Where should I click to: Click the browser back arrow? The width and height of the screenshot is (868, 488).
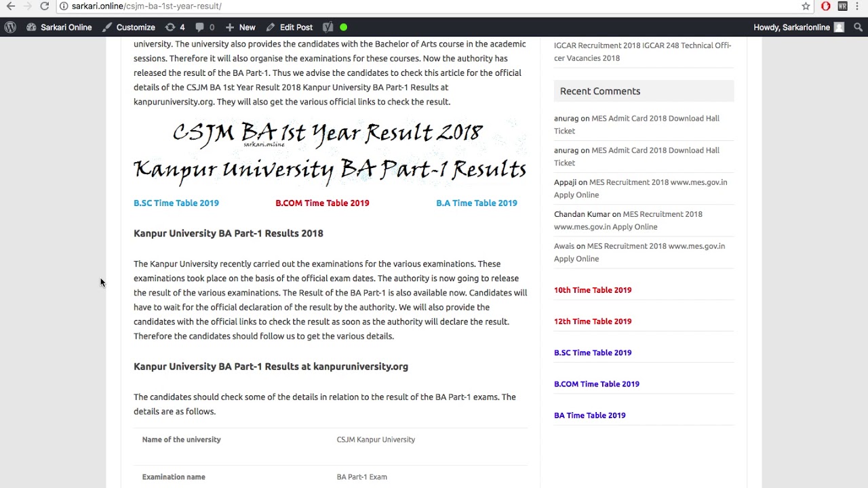pyautogui.click(x=11, y=6)
